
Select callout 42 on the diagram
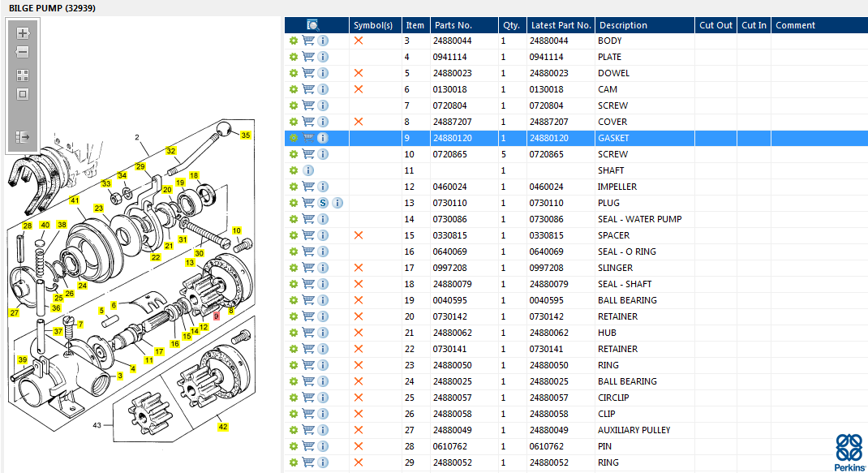click(222, 427)
